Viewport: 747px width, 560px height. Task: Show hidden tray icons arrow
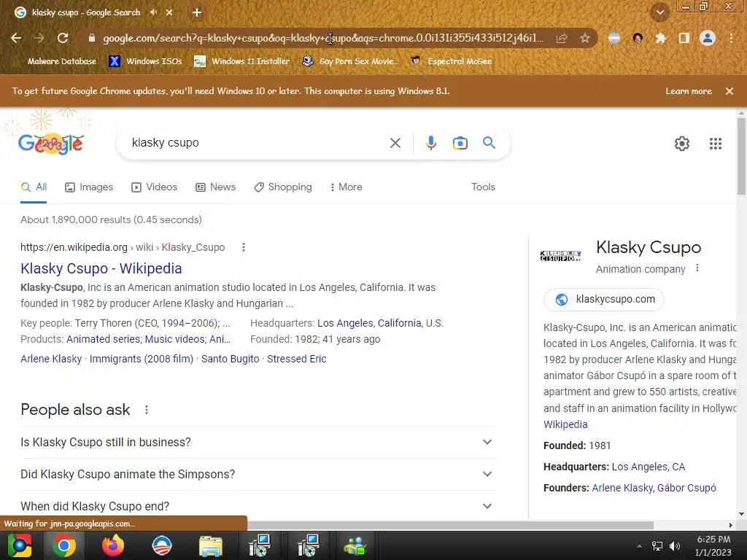[x=639, y=545]
